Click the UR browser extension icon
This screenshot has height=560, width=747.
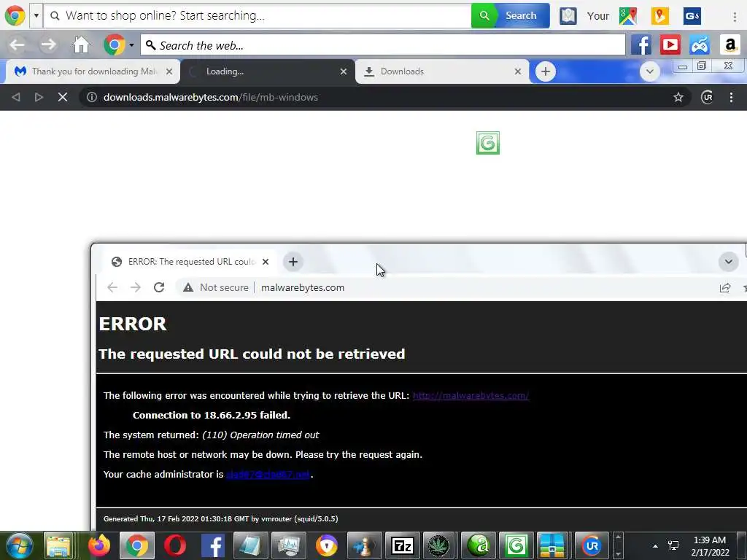tap(707, 97)
